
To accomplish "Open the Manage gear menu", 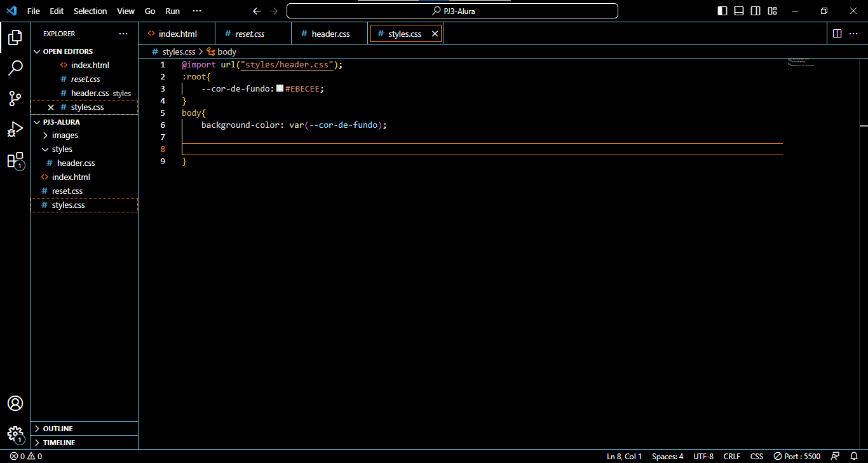I will tap(15, 434).
